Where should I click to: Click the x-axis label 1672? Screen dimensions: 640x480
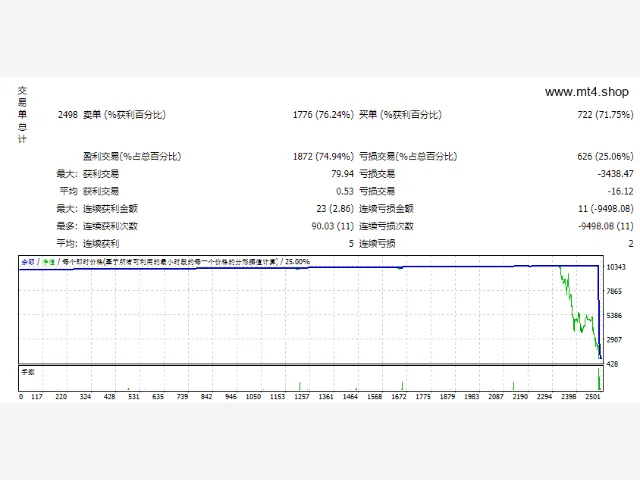tap(399, 397)
